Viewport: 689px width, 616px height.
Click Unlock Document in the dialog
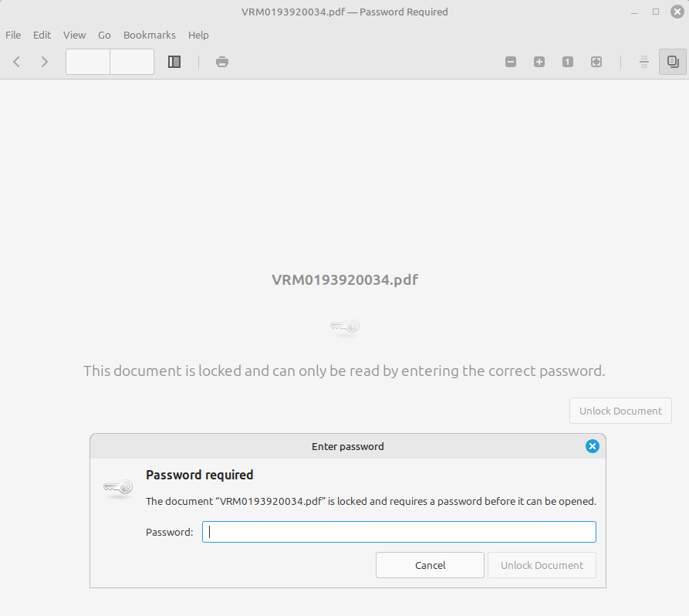click(542, 565)
